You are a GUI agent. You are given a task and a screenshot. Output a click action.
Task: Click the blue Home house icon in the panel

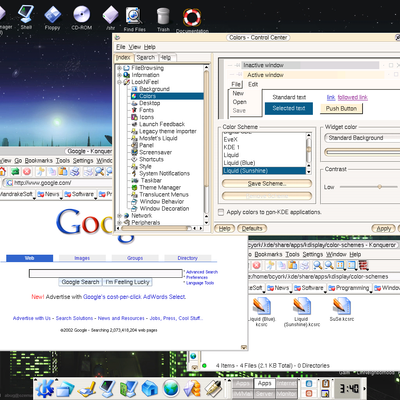click(x=149, y=388)
